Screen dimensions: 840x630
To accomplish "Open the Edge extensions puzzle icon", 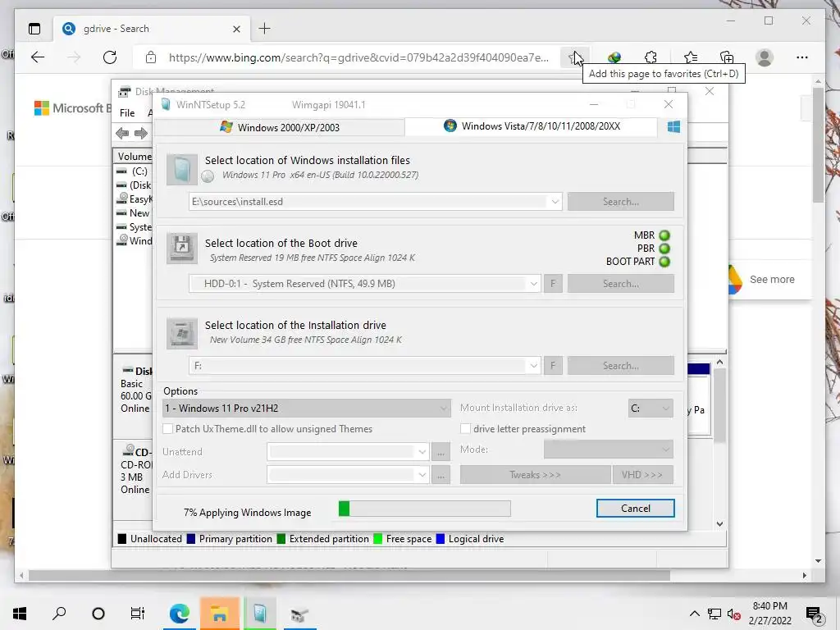I will pos(651,57).
